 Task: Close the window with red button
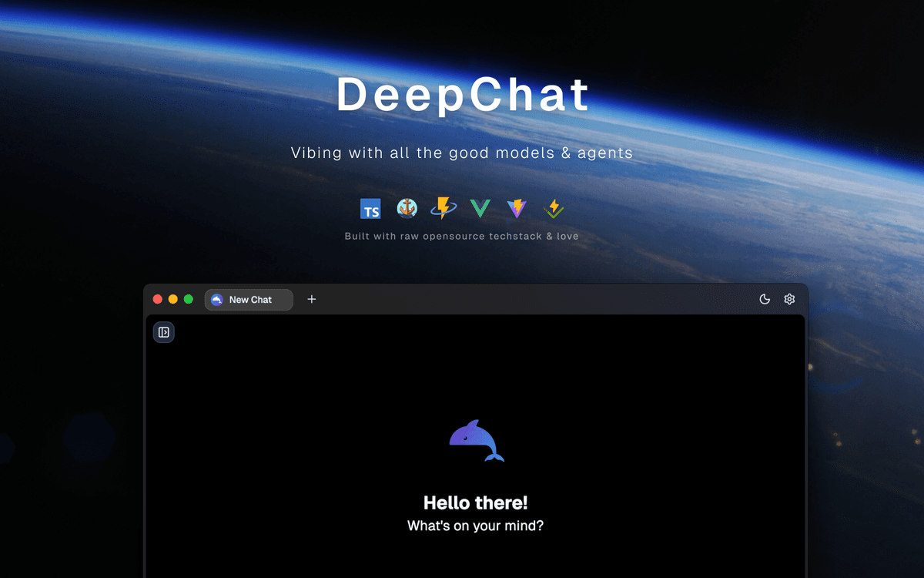[158, 299]
